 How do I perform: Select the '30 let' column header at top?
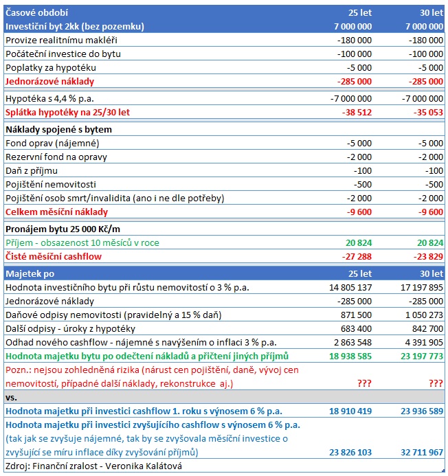pyautogui.click(x=429, y=12)
